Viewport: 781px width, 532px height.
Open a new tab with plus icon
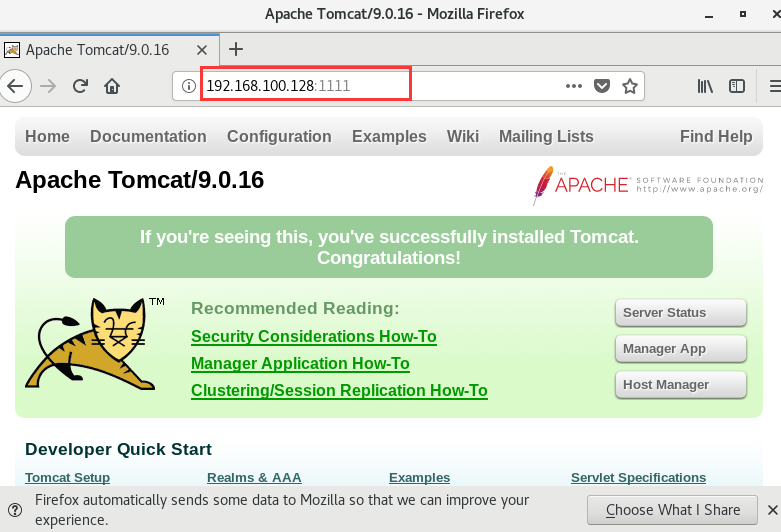[236, 49]
